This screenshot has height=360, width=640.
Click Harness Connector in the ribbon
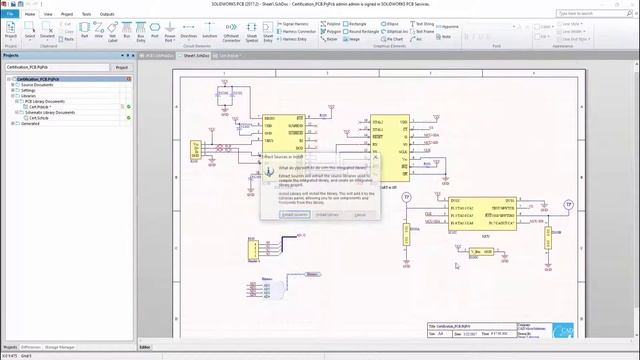[296, 31]
